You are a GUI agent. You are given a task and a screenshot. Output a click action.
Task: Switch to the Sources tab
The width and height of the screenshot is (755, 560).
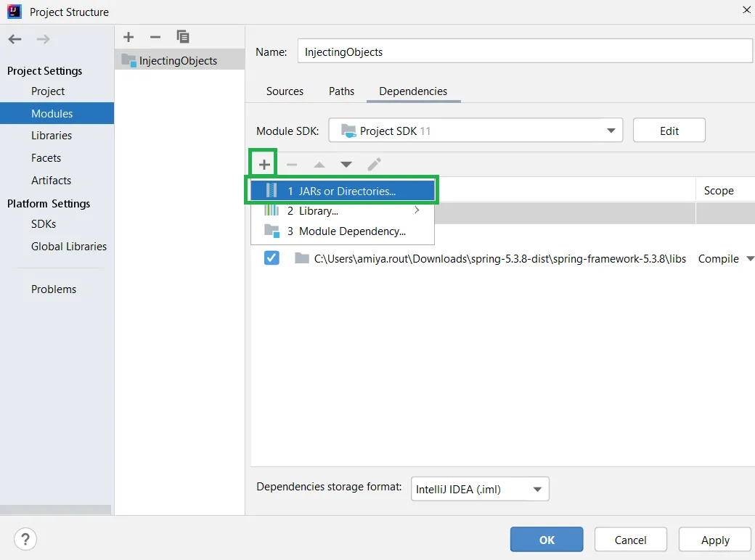285,91
